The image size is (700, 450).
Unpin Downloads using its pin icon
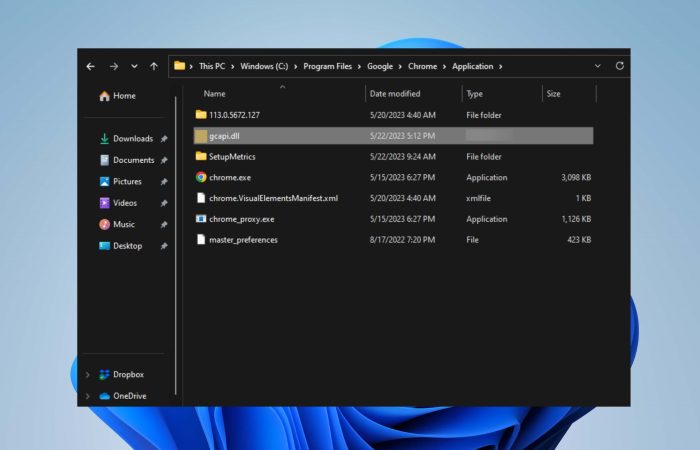(x=164, y=139)
